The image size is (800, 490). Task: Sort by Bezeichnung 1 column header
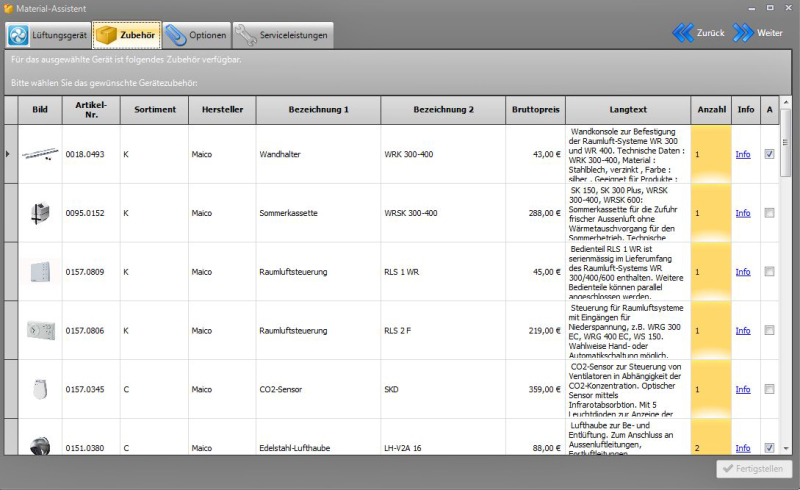(318, 110)
